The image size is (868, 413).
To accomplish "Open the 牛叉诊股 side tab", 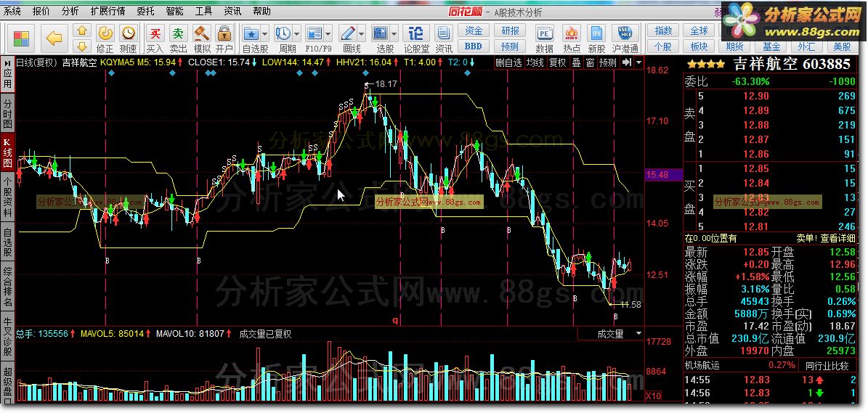I will coord(8,335).
